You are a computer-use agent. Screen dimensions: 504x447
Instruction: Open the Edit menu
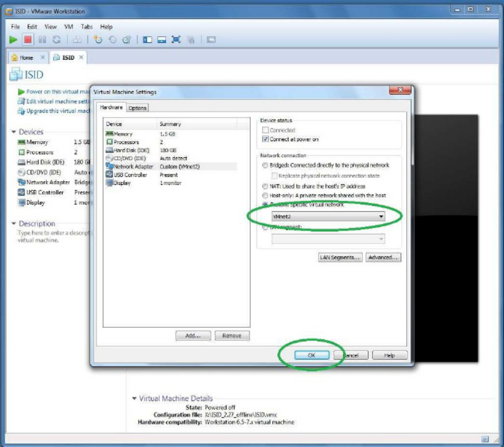32,27
